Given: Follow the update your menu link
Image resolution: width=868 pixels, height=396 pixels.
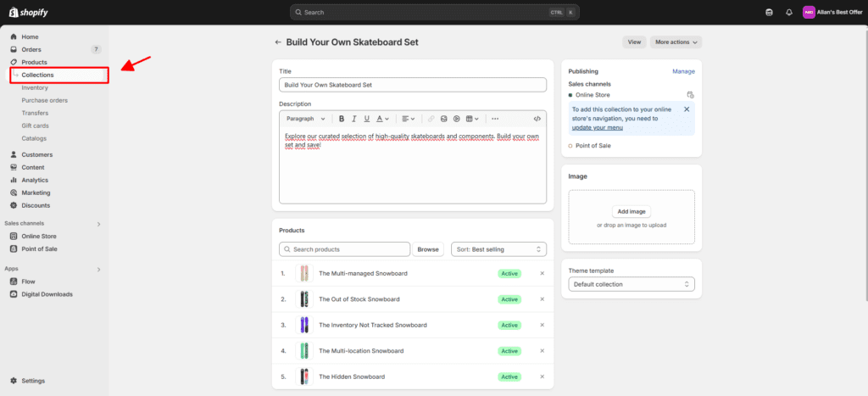Looking at the screenshot, I should click(598, 127).
